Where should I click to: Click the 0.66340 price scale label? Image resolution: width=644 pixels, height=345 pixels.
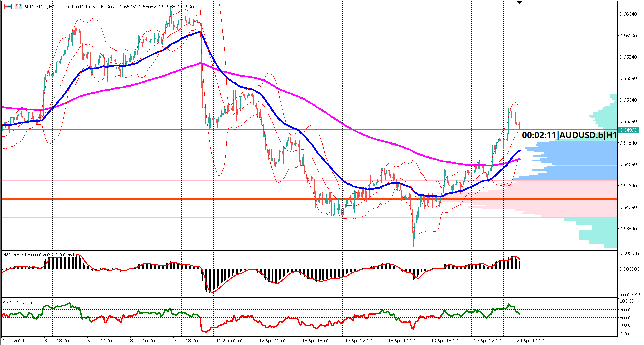628,14
